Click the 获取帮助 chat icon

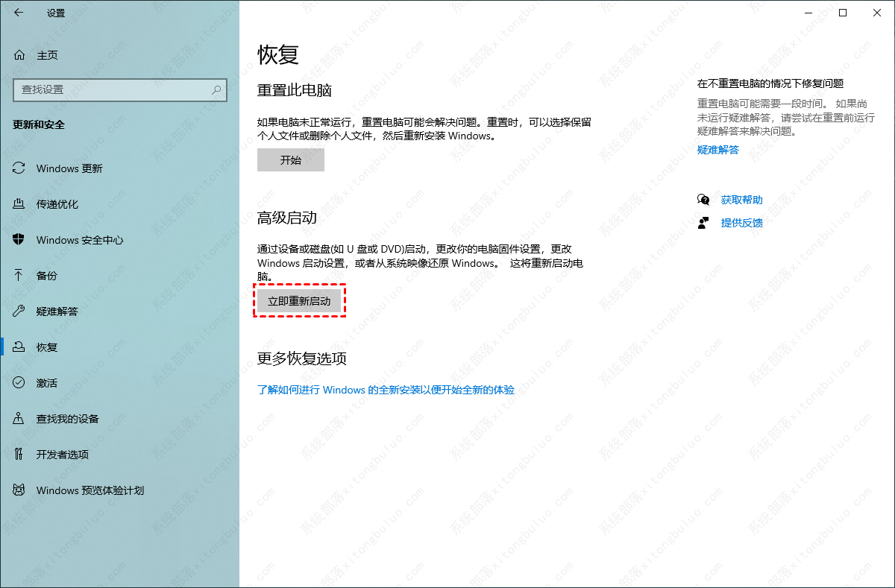click(x=703, y=200)
